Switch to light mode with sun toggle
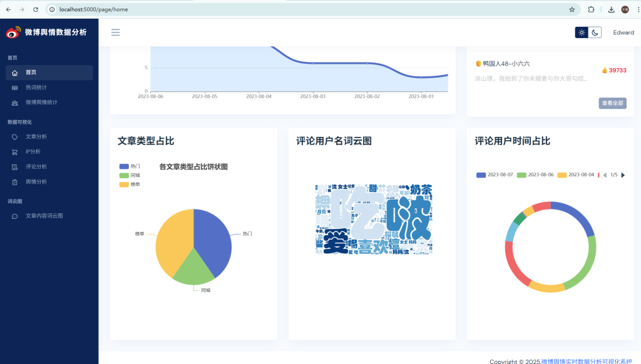The height and width of the screenshot is (364, 641). 582,33
